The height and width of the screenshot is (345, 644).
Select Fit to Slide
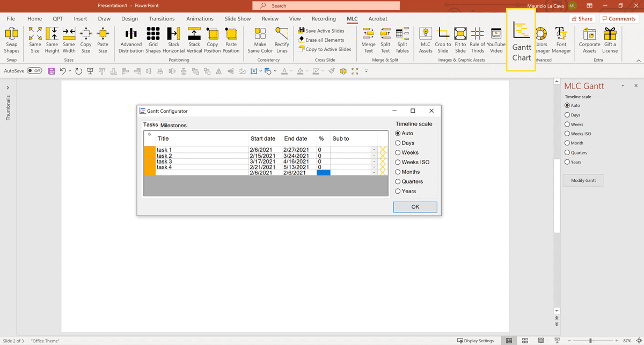(460, 40)
